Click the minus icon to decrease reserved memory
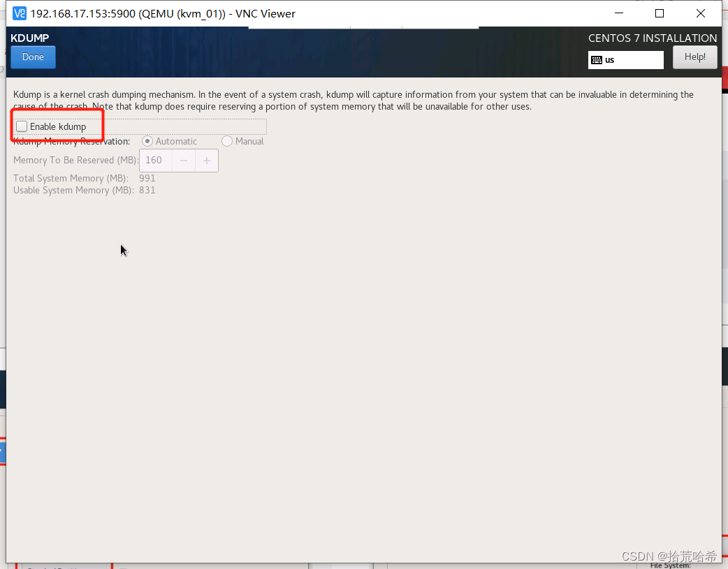The width and height of the screenshot is (728, 569). click(x=182, y=160)
